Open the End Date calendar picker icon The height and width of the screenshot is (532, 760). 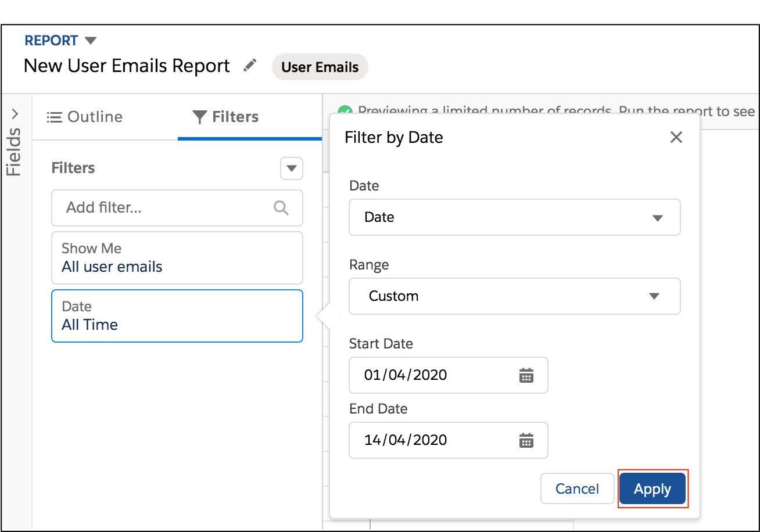[x=526, y=440]
